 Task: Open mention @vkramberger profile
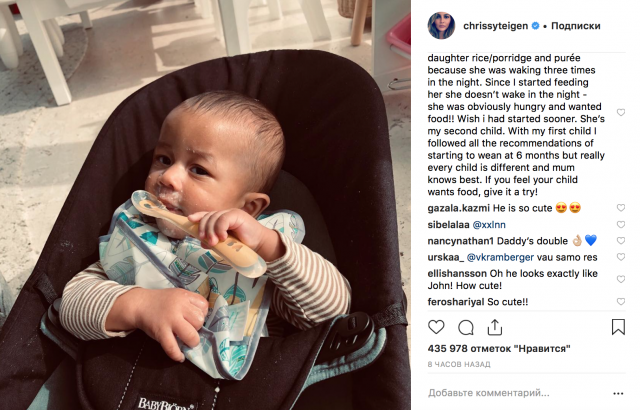click(500, 257)
